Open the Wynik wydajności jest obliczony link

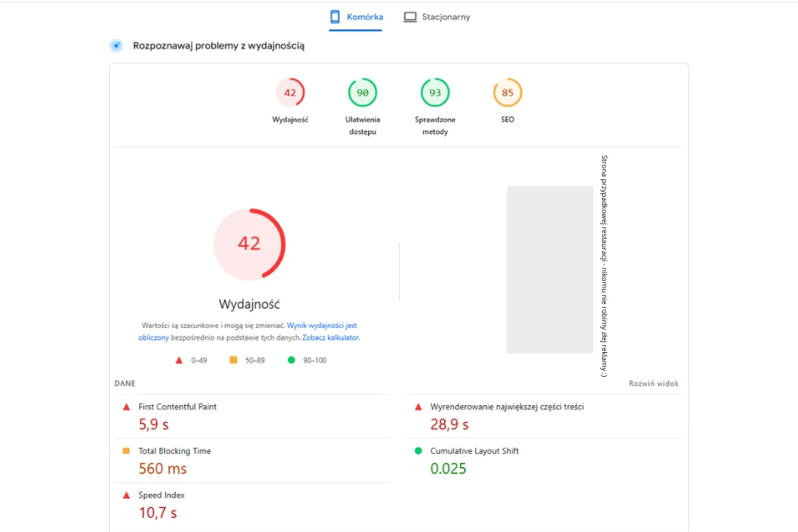pos(322,326)
